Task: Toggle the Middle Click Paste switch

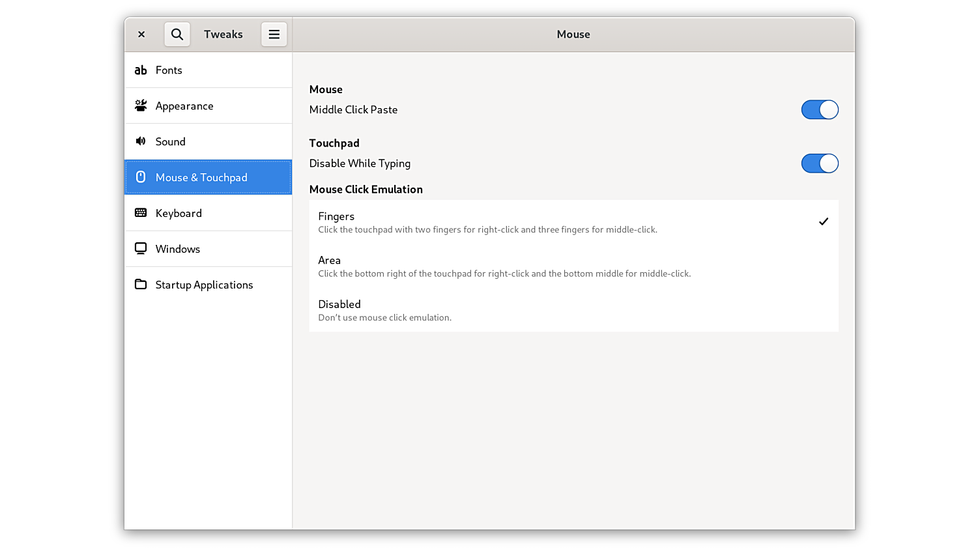Action: 819,110
